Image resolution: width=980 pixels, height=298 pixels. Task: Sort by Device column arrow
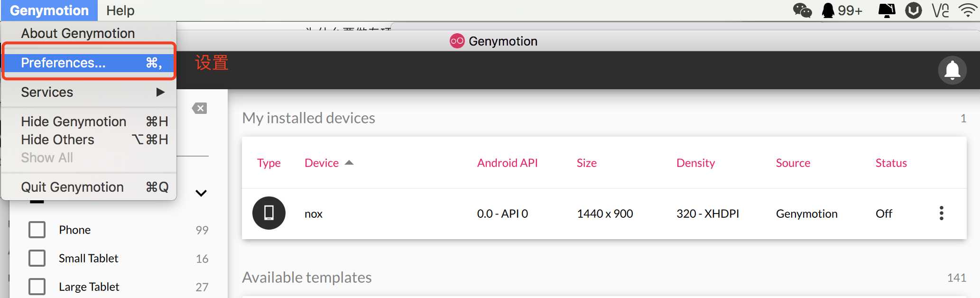coord(349,163)
